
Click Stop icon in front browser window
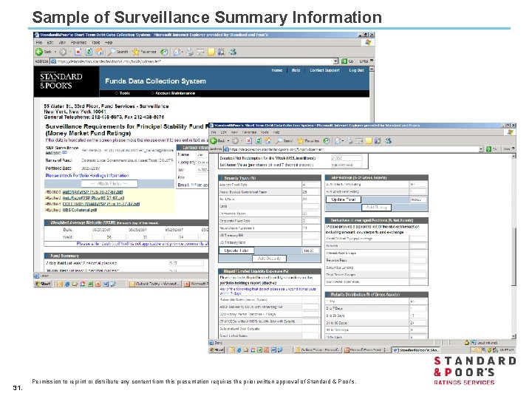click(x=249, y=140)
